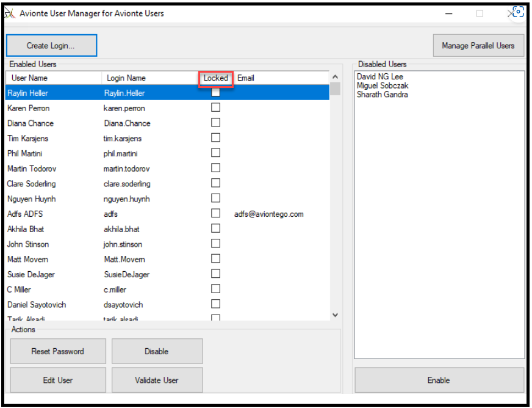The height and width of the screenshot is (408, 532).
Task: Toggle Locked checkbox for Clare Soderling
Action: 216,183
